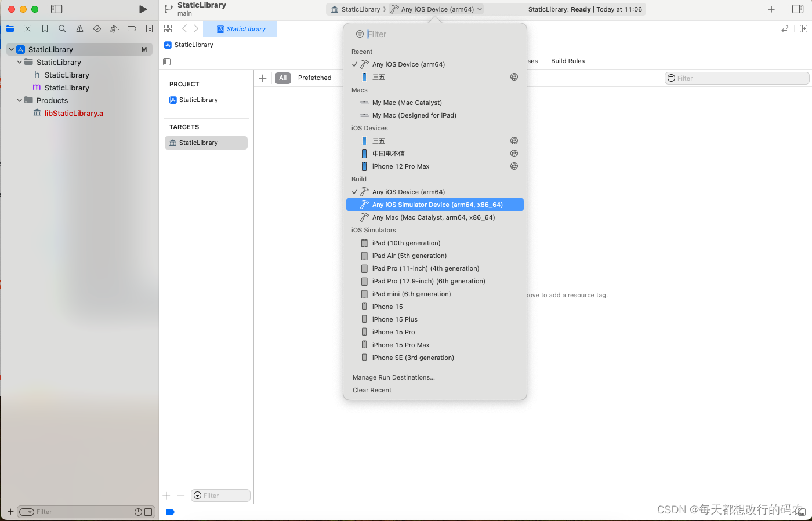The height and width of the screenshot is (521, 812).
Task: Choose Any Mac (Mac Catalyst, arm64, x86_64)
Action: (435, 217)
